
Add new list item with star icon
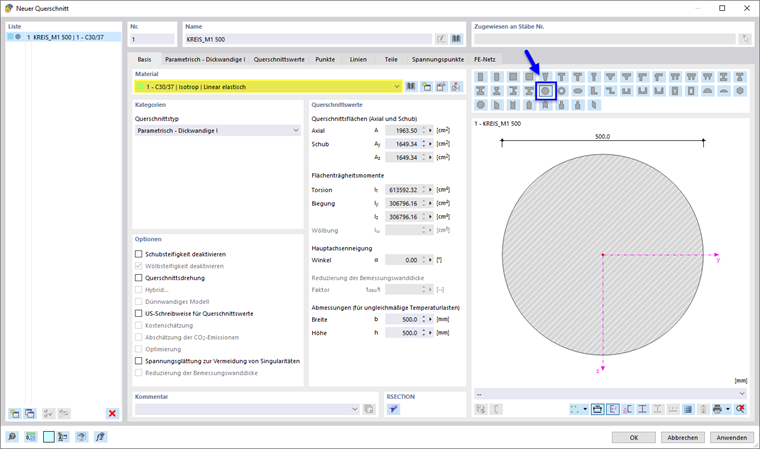point(15,413)
